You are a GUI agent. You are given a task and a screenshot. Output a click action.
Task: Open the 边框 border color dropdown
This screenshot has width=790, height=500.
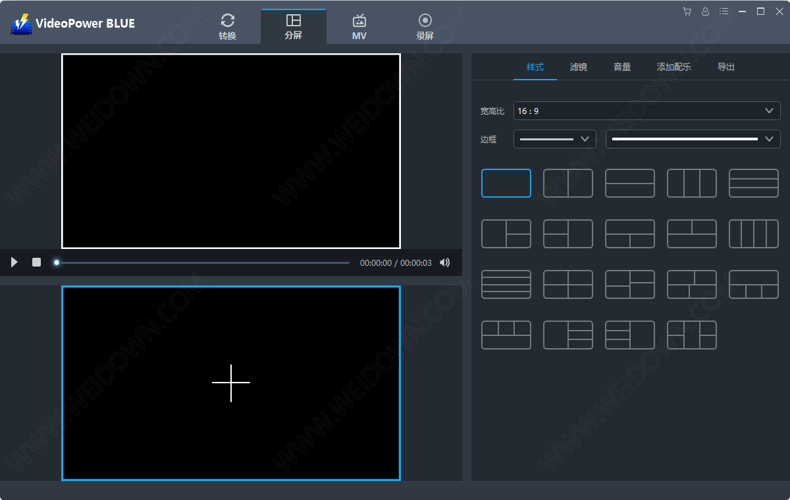[693, 139]
